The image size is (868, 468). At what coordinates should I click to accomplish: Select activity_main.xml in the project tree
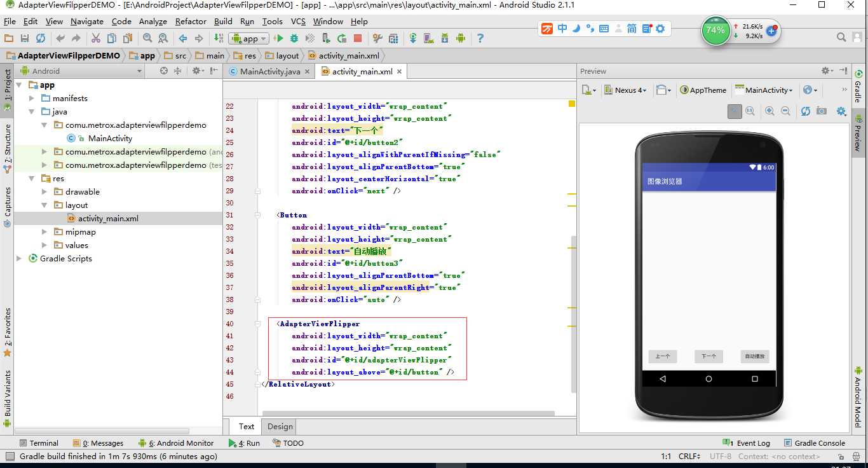pos(108,219)
